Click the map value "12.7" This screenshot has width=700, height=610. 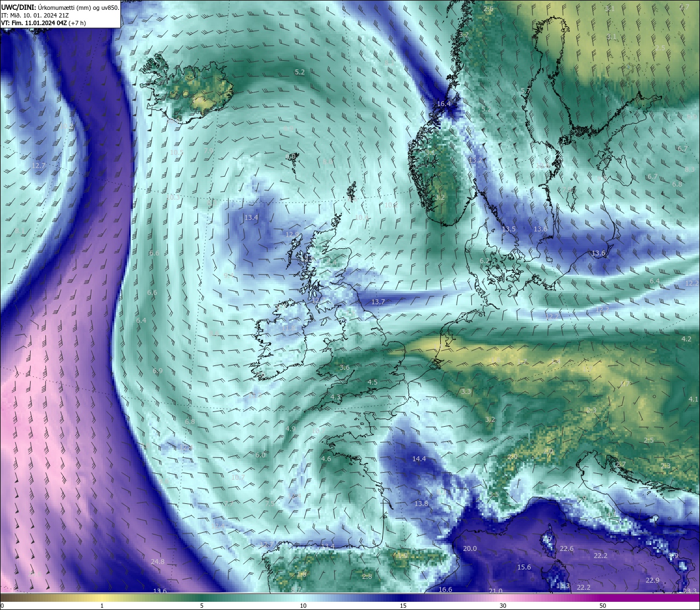38,165
